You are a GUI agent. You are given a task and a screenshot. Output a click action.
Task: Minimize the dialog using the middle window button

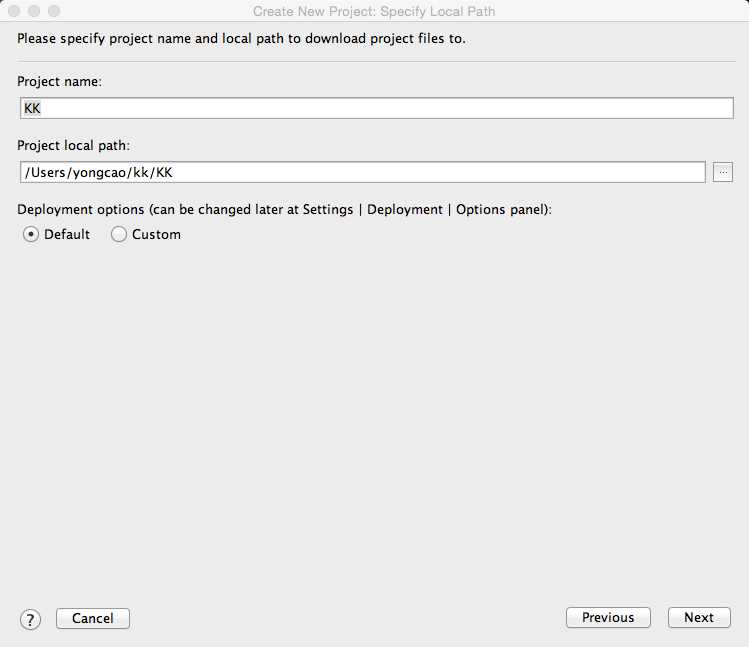point(34,11)
